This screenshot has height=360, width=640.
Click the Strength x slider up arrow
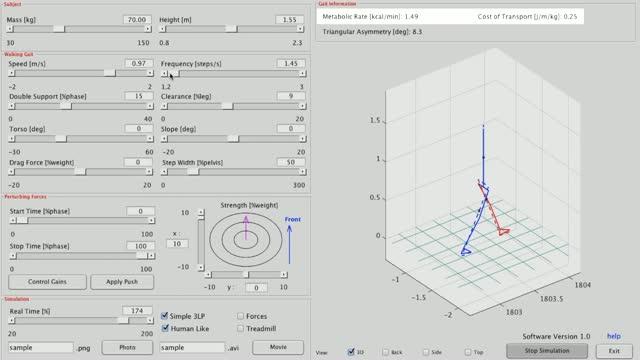201,212
